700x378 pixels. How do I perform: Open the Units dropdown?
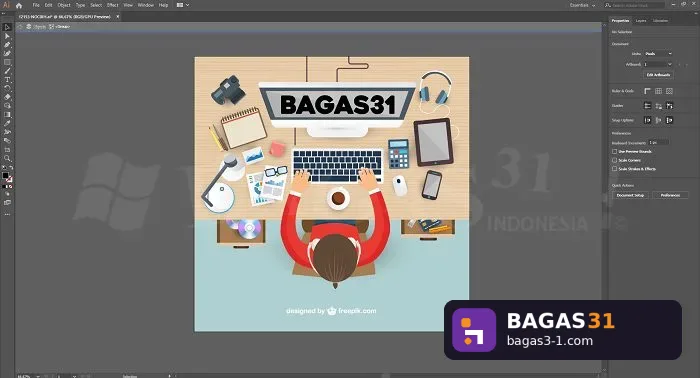658,54
